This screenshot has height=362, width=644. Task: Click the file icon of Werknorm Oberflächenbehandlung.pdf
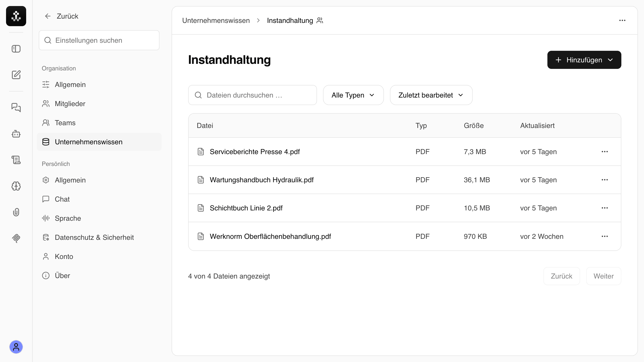[201, 236]
